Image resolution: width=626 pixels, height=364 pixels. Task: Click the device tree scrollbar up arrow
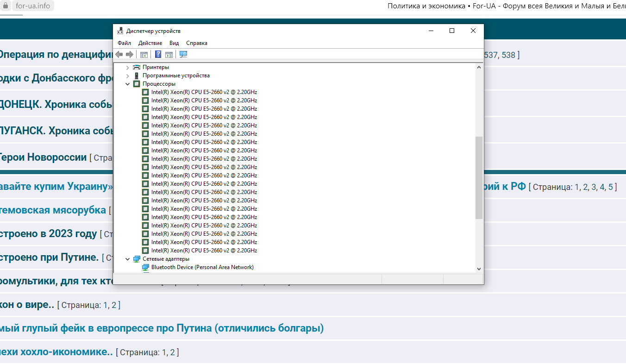click(479, 68)
